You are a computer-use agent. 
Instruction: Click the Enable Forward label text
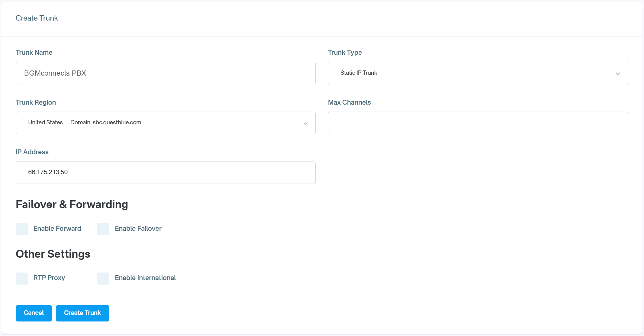pos(57,229)
